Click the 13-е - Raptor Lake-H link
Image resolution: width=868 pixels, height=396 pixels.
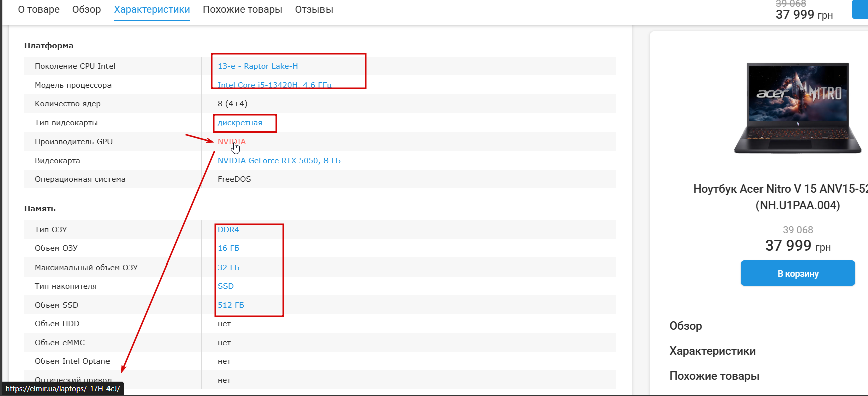pyautogui.click(x=258, y=66)
